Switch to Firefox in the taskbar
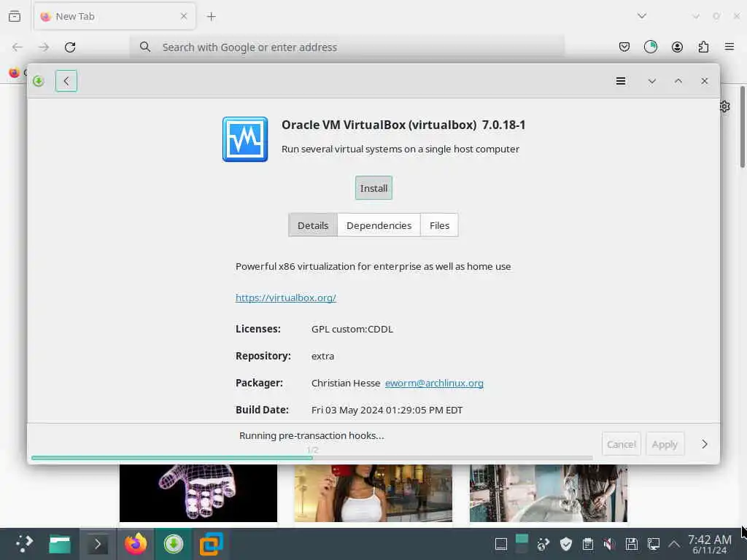The width and height of the screenshot is (747, 560). coord(136,544)
